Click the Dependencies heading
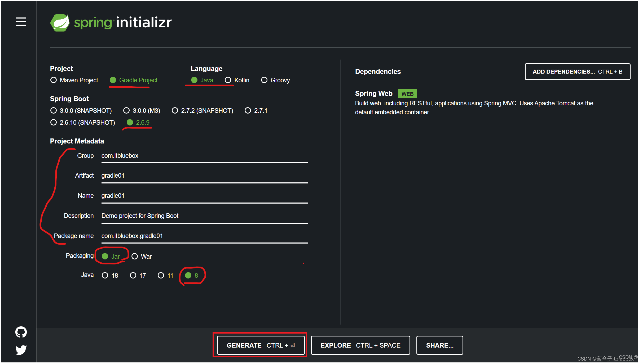638x364 pixels. [378, 71]
